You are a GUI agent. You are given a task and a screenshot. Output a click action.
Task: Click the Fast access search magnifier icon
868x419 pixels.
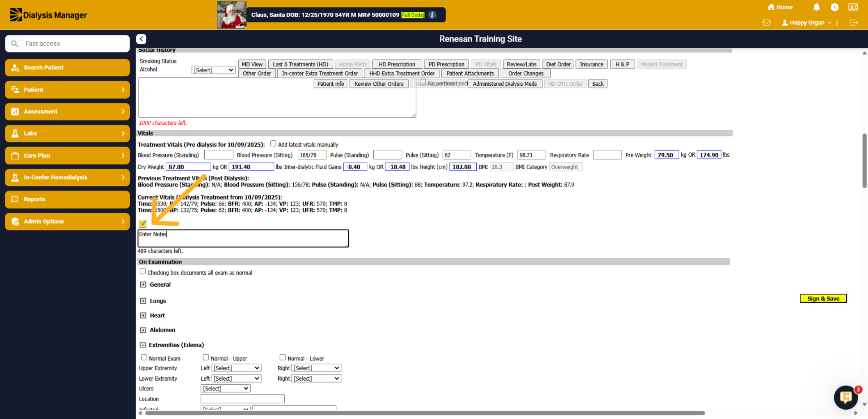tap(15, 44)
